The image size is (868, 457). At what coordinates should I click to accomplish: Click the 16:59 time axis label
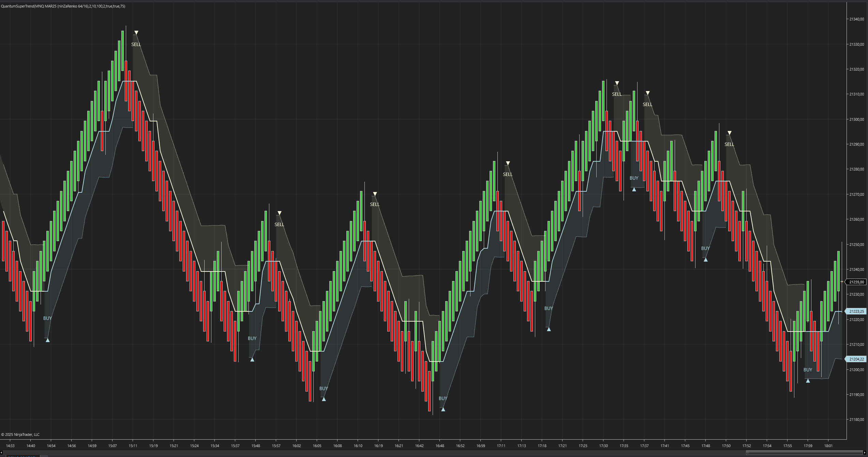click(481, 446)
